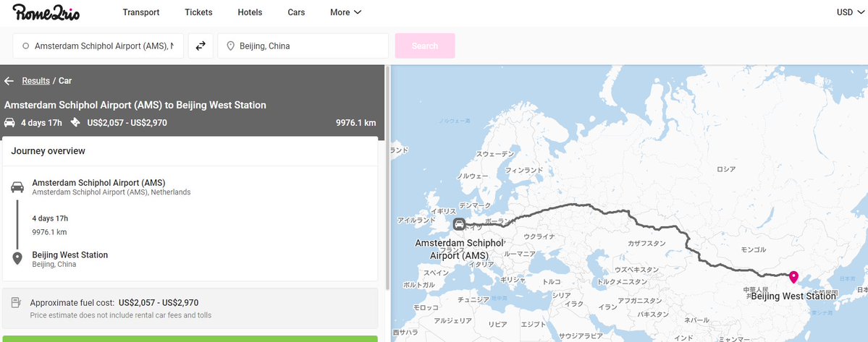Click the Approximate fuel cost label
The image size is (868, 342).
tap(72, 303)
